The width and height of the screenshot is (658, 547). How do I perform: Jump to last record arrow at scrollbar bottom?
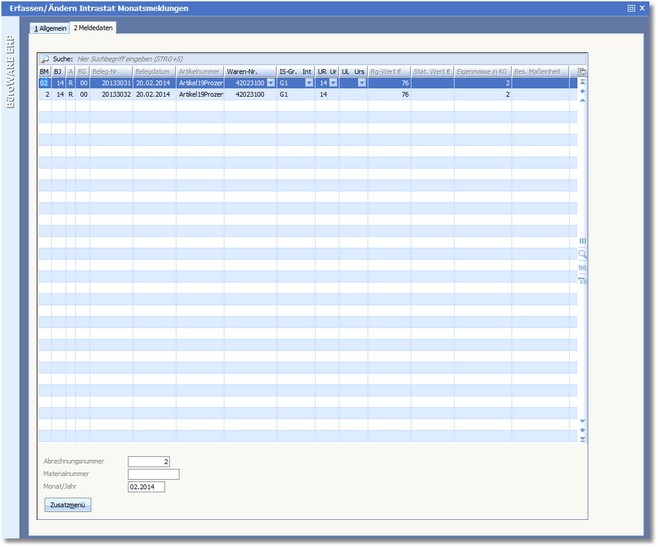coord(582,439)
